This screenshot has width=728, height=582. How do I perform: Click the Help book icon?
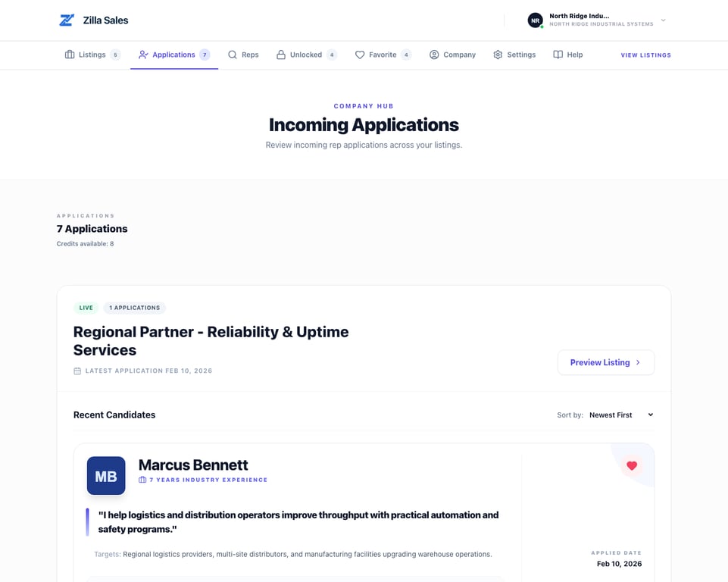click(558, 55)
